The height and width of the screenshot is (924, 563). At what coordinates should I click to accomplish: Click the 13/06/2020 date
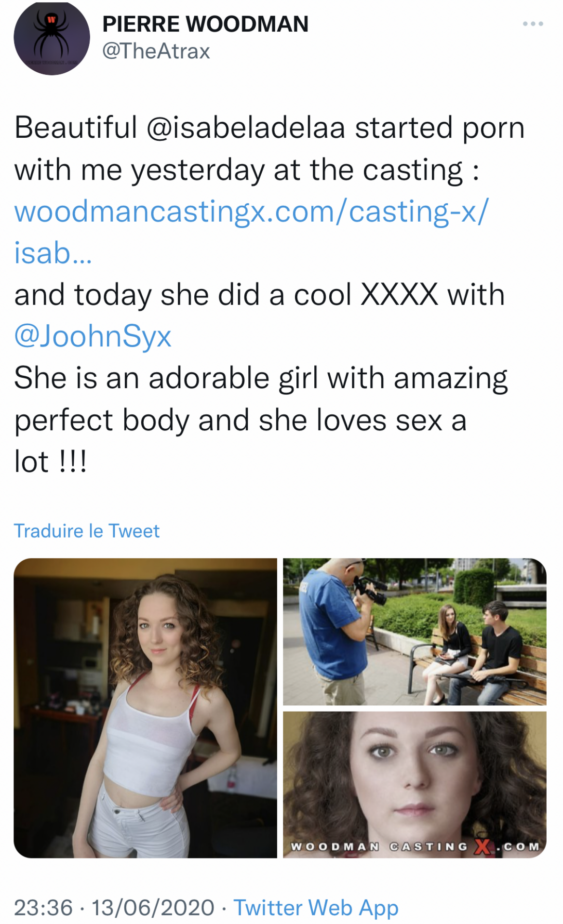(153, 908)
